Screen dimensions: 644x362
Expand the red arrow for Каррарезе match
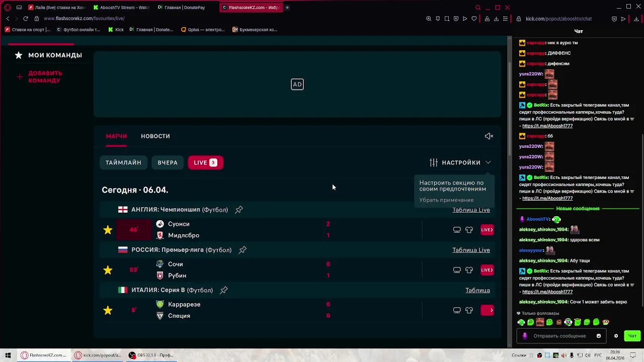click(488, 310)
